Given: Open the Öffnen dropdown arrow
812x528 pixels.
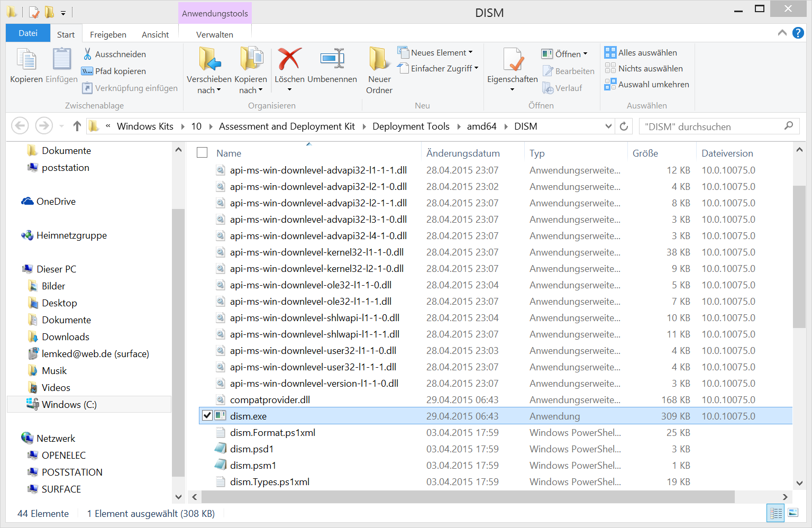Looking at the screenshot, I should [x=586, y=54].
